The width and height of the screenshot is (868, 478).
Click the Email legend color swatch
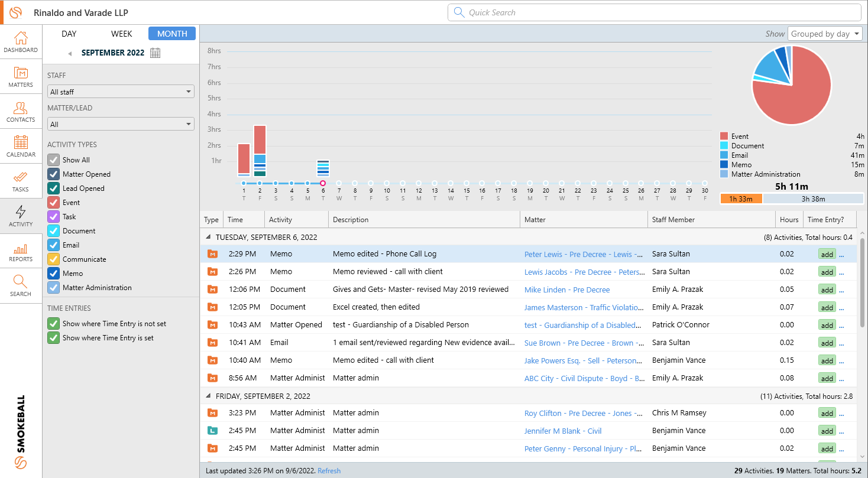(724, 155)
